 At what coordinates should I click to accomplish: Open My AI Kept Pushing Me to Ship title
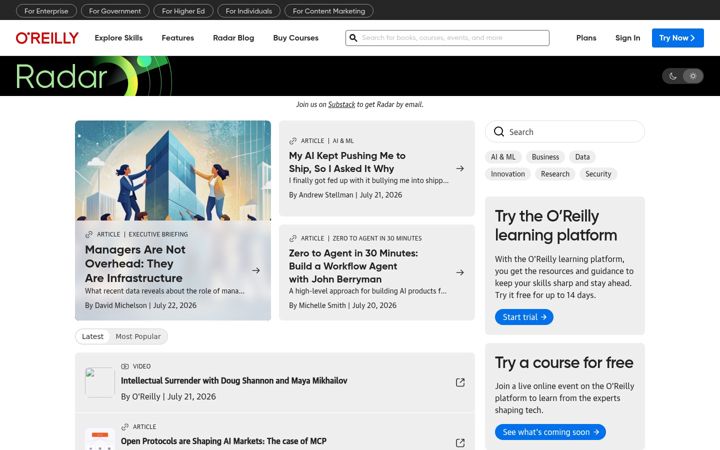point(347,162)
